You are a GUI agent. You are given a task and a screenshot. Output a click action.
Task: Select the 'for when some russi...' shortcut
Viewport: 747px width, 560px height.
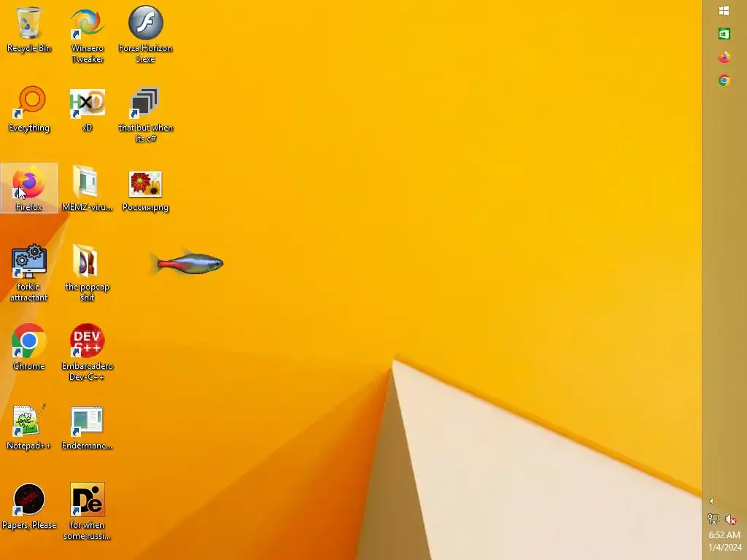click(x=87, y=511)
